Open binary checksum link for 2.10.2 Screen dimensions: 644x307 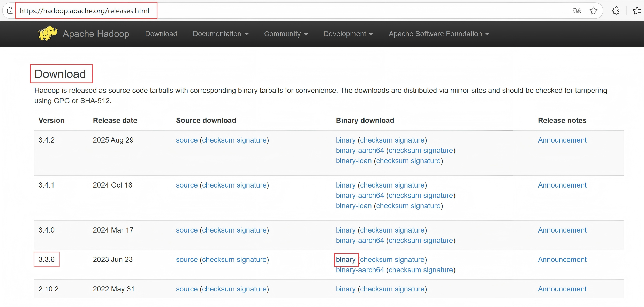coord(376,289)
